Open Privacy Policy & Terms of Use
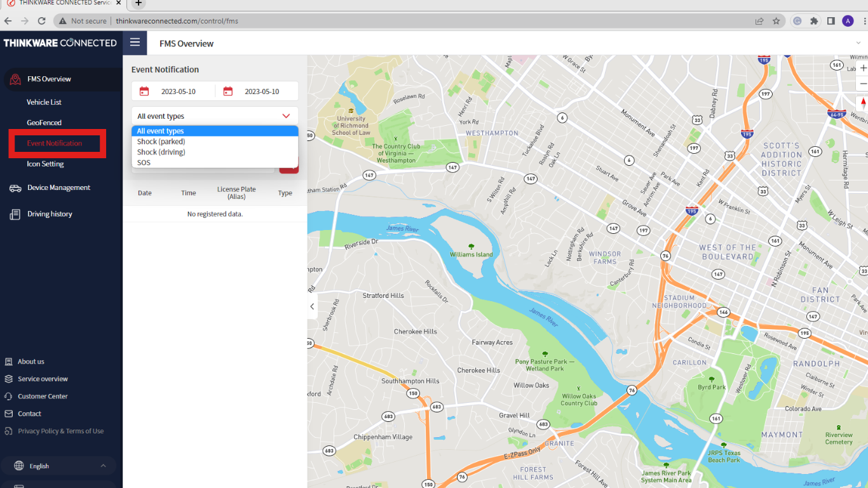868x488 pixels. coord(60,431)
